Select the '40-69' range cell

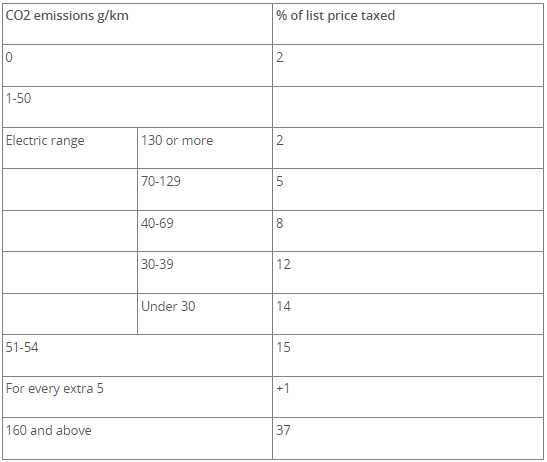205,231
